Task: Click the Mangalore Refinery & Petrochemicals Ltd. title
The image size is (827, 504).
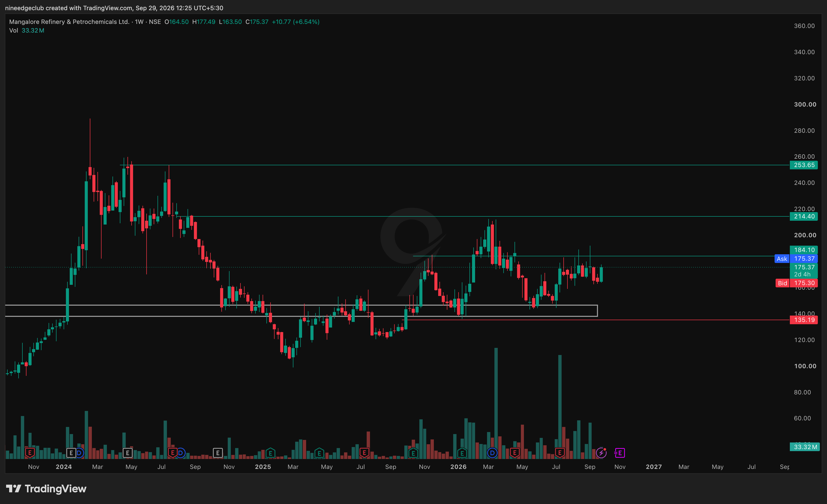Action: tap(69, 22)
